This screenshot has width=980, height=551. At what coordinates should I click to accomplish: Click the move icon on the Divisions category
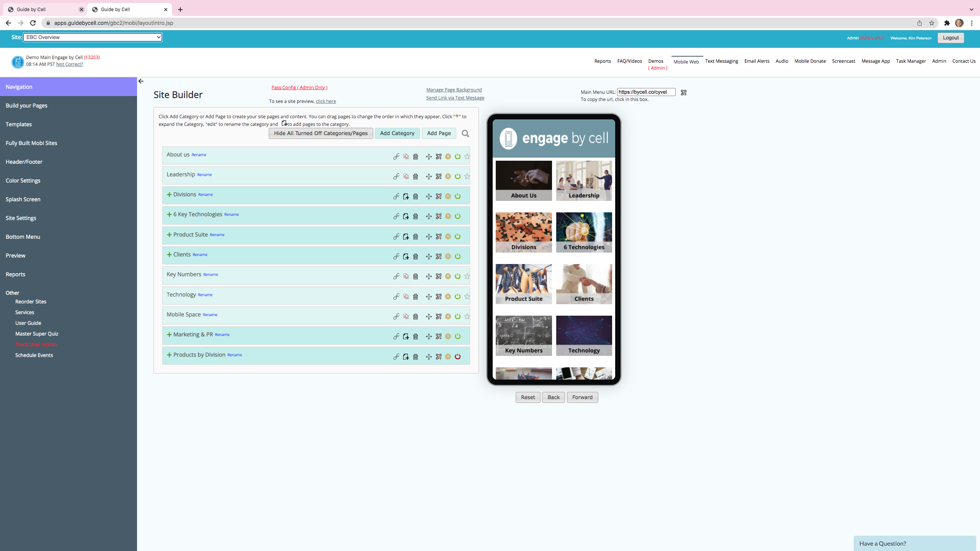(428, 196)
